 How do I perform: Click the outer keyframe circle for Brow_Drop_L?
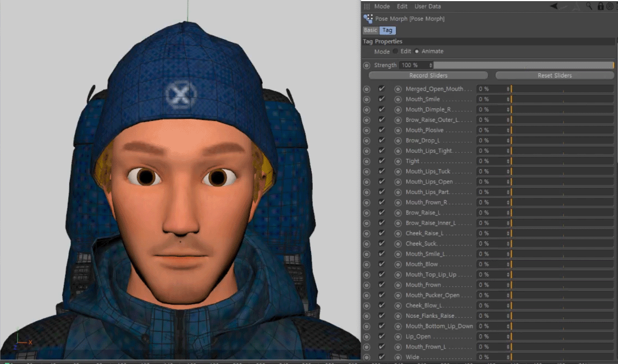367,141
